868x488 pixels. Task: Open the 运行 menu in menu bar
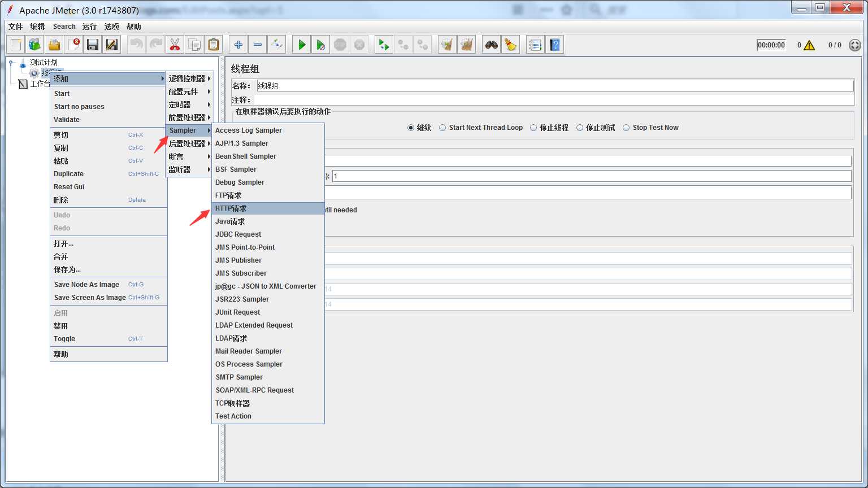(89, 27)
